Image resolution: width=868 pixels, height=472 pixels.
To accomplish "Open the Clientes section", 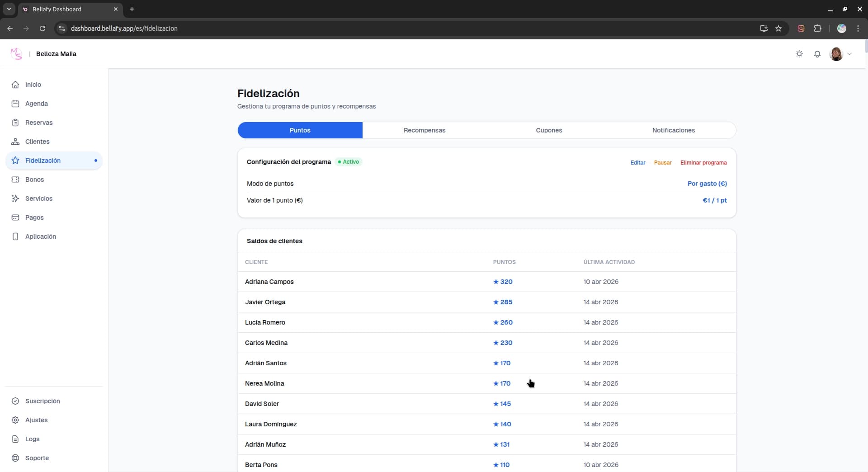I will [x=38, y=141].
